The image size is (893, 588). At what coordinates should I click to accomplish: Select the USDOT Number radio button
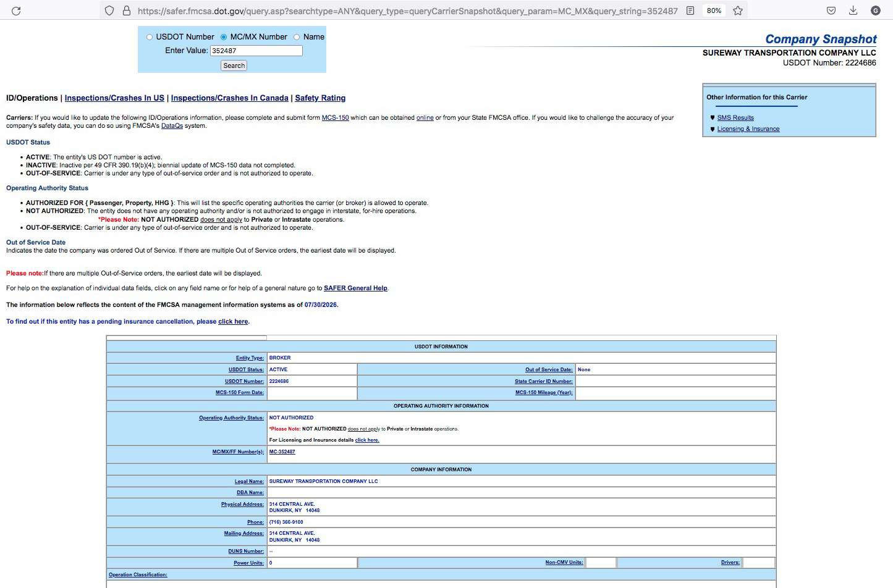click(x=150, y=37)
